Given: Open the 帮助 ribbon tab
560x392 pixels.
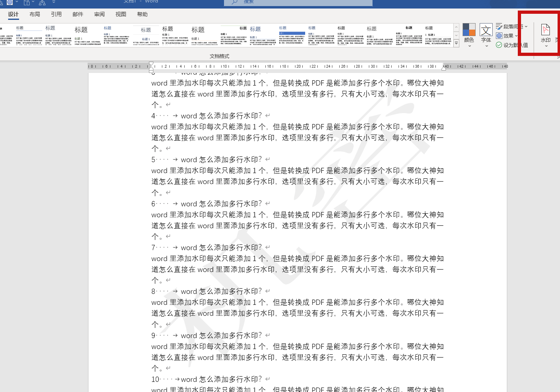Looking at the screenshot, I should click(x=142, y=14).
